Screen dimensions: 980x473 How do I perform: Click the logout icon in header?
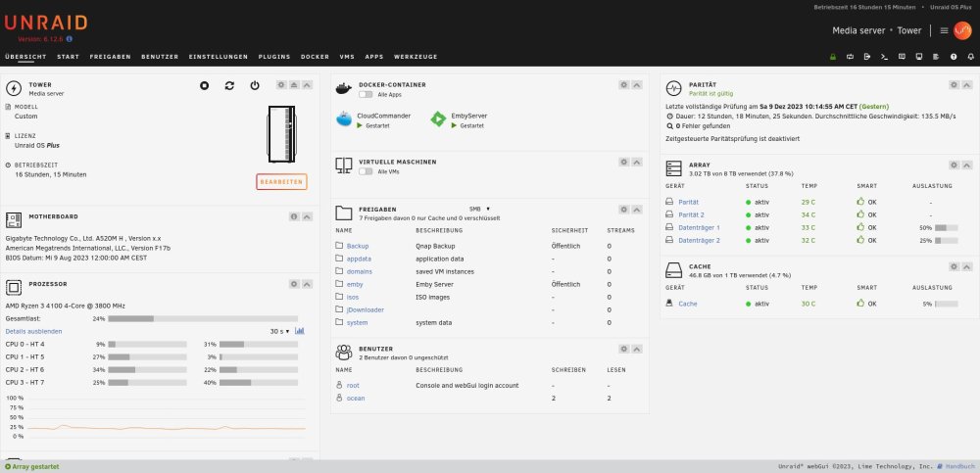pyautogui.click(x=867, y=57)
